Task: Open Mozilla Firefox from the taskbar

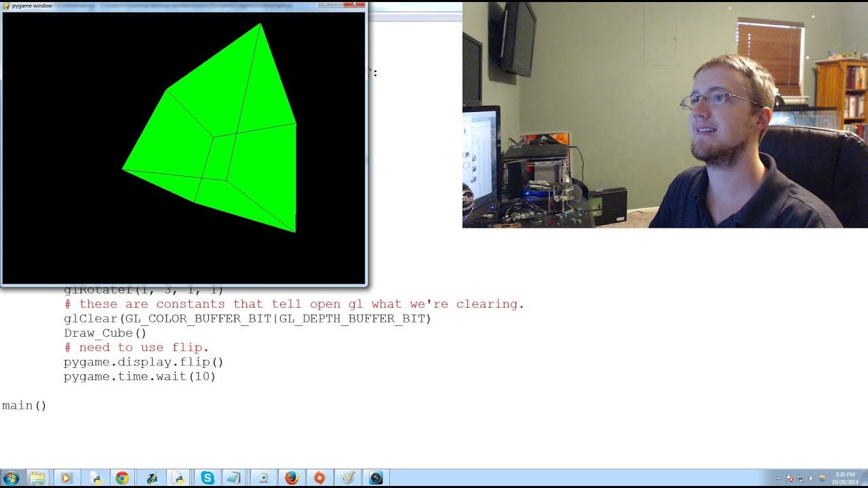Action: point(292,478)
